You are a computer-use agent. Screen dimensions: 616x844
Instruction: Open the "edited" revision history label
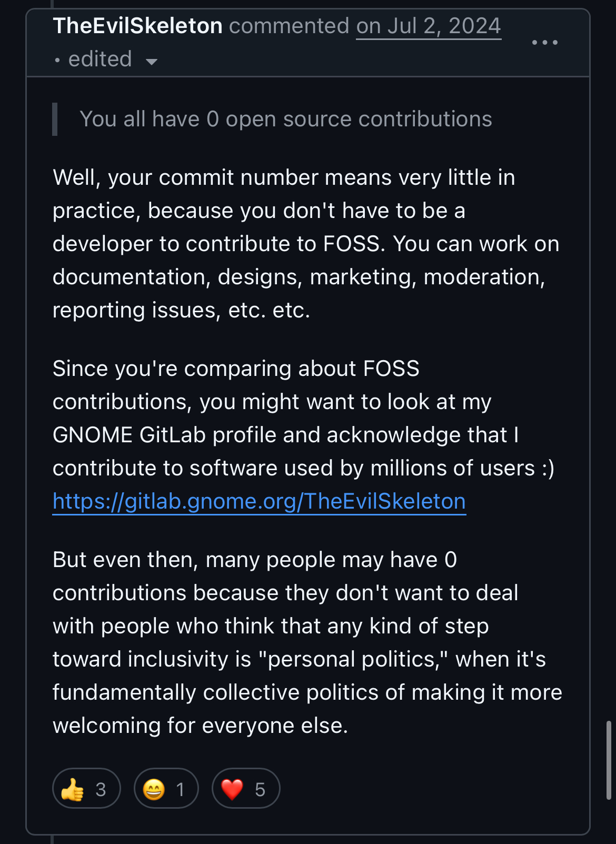100,59
